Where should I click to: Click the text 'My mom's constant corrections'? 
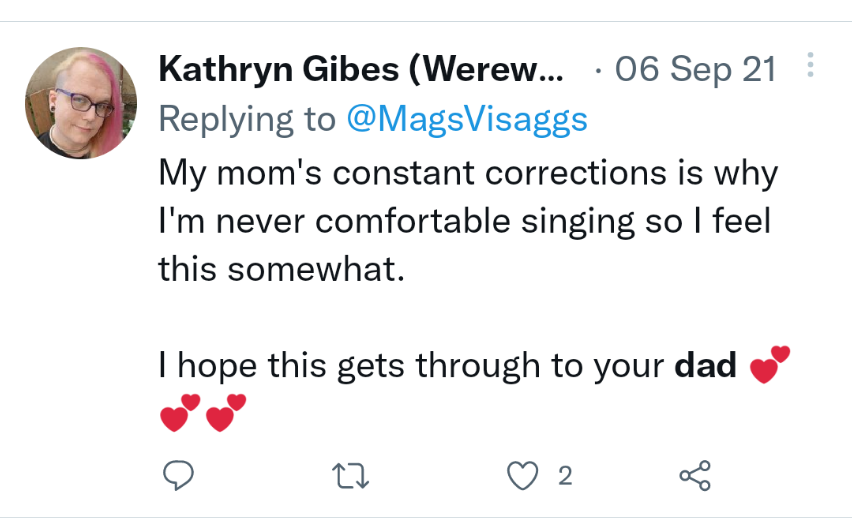pyautogui.click(x=412, y=173)
